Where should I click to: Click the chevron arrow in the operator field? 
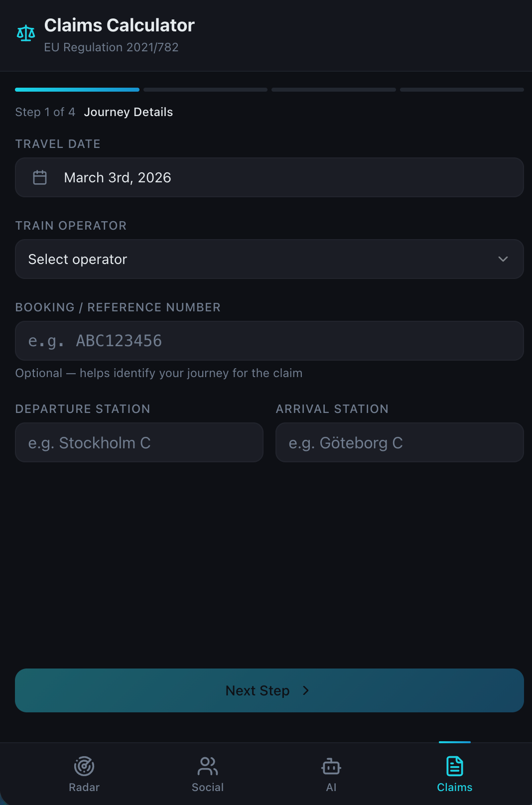(x=503, y=259)
